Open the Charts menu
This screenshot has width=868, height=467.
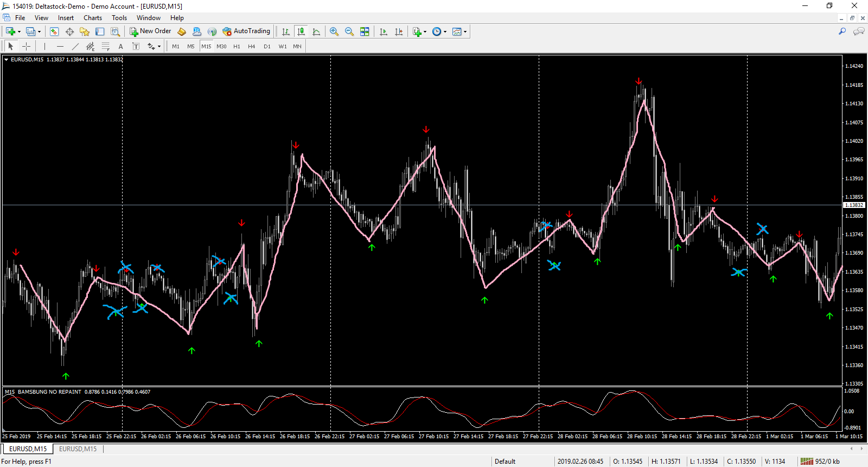click(93, 18)
